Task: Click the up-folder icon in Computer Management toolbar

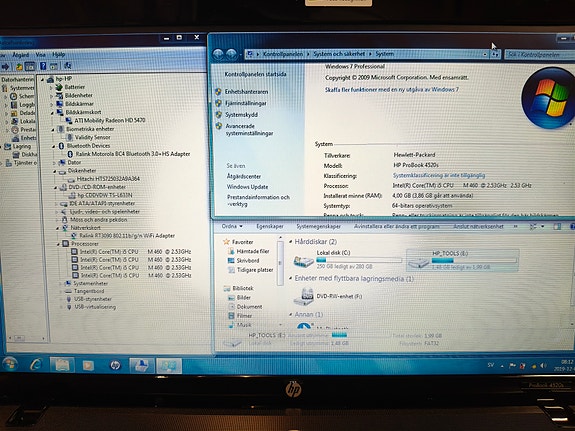Action: tap(19, 66)
